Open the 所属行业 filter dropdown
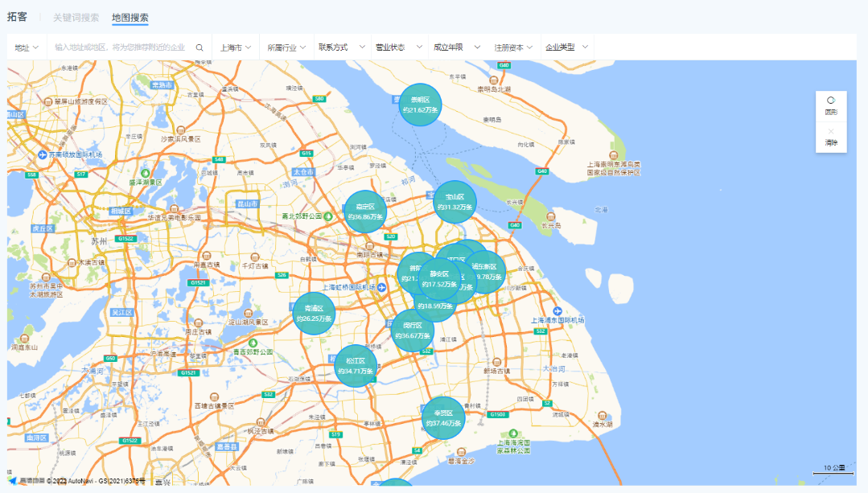Image resolution: width=868 pixels, height=493 pixels. click(x=286, y=47)
